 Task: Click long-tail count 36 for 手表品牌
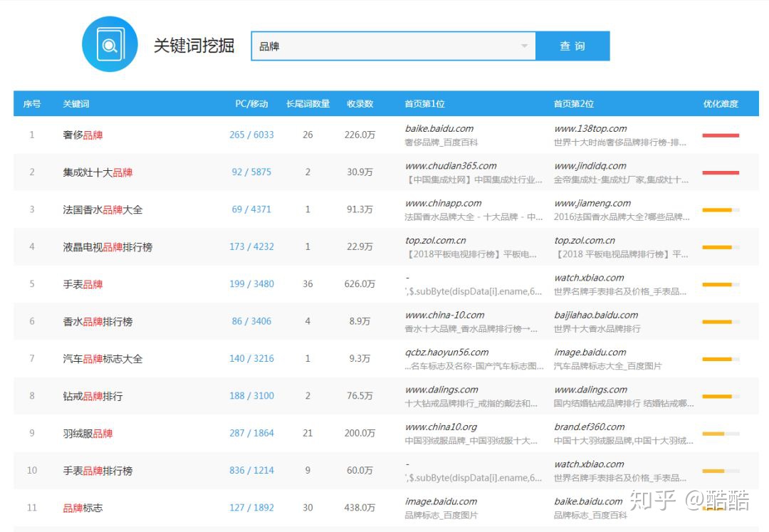[x=308, y=284]
